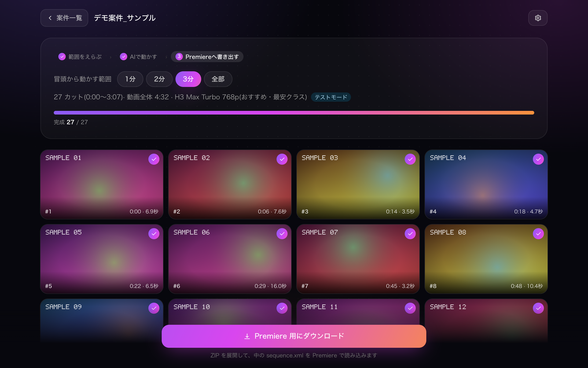Select the 範囲をえらぶ step

tap(80, 57)
